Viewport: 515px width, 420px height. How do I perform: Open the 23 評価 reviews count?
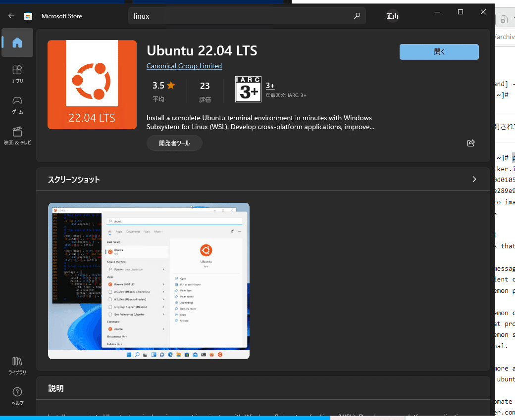coord(205,91)
